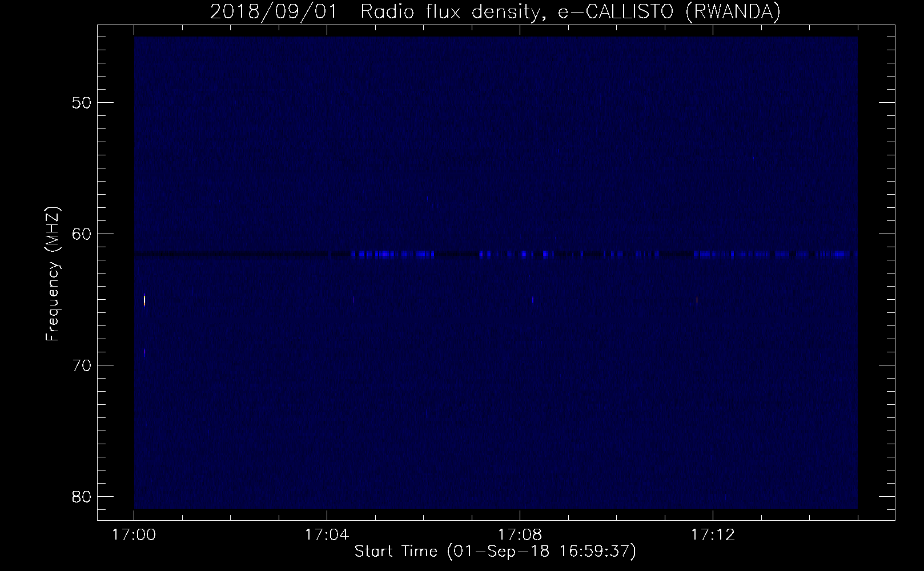Click the 17:00 time tick label
The width and height of the screenshot is (924, 571).
coord(134,535)
